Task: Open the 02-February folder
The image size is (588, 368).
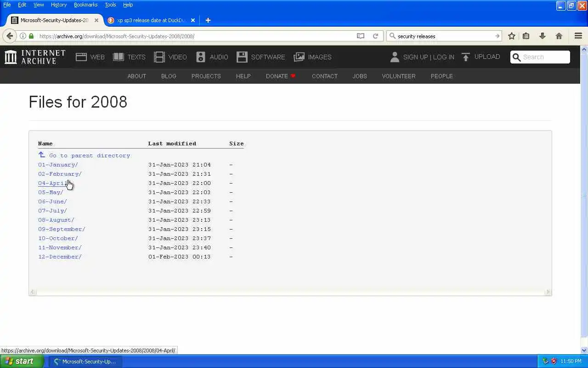Action: click(60, 174)
